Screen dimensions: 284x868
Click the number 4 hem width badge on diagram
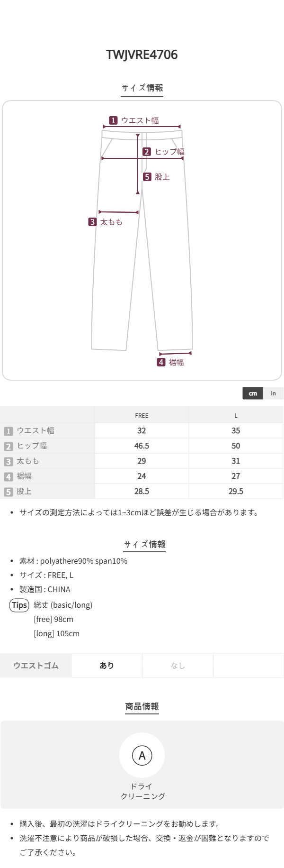click(161, 362)
